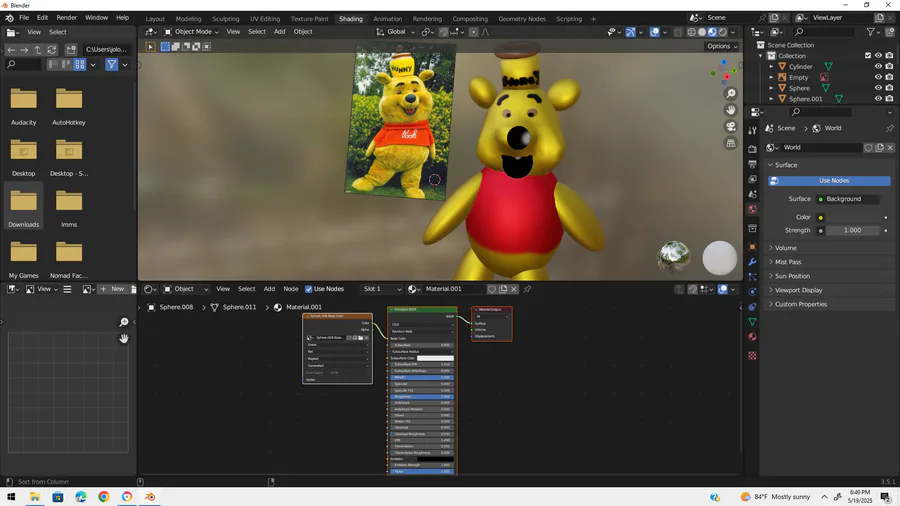Click the file browser path field
The image size is (900, 506).
click(x=106, y=50)
